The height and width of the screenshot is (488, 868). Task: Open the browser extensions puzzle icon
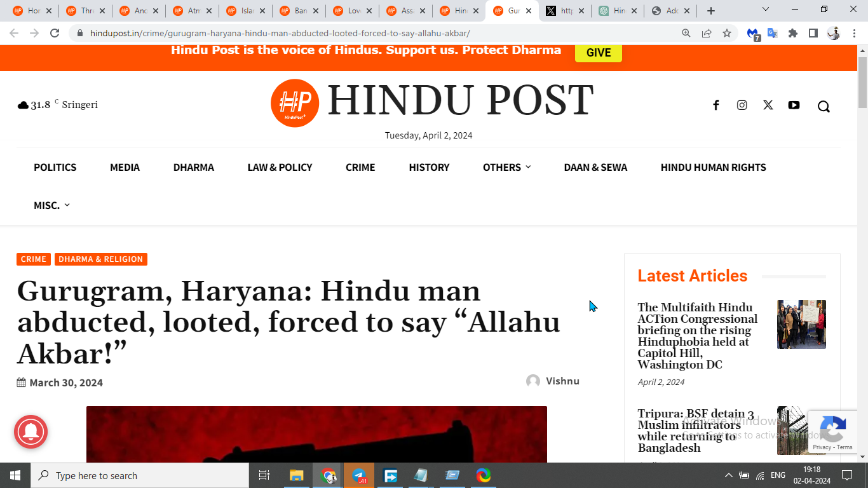point(792,33)
